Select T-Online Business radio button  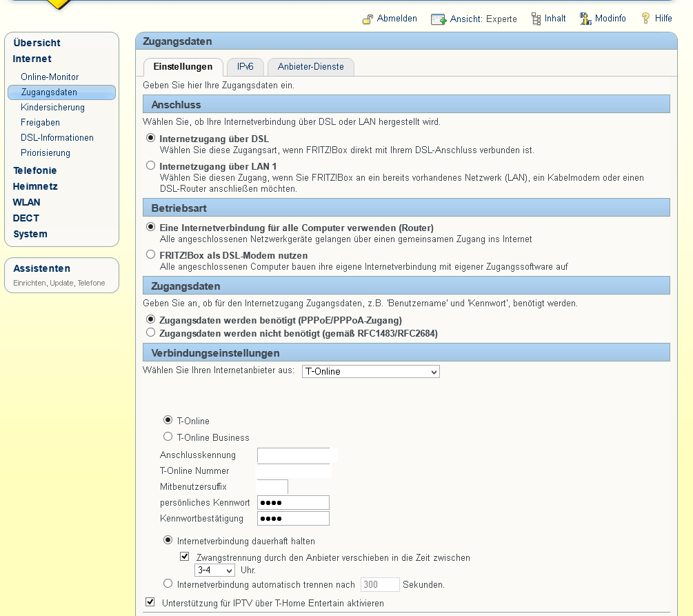point(168,437)
